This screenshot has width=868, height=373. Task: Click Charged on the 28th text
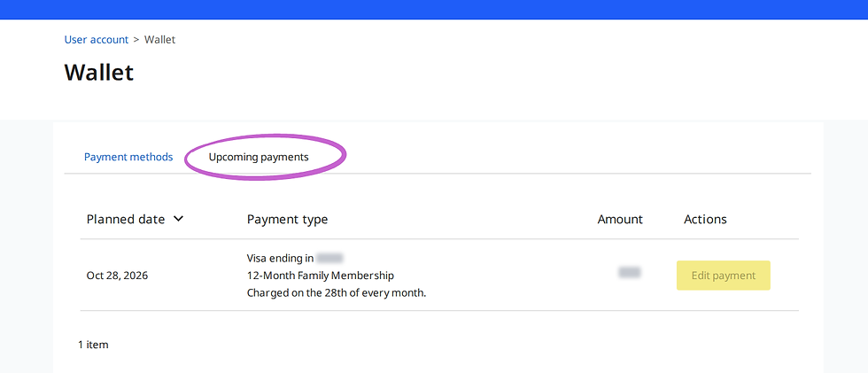point(337,293)
